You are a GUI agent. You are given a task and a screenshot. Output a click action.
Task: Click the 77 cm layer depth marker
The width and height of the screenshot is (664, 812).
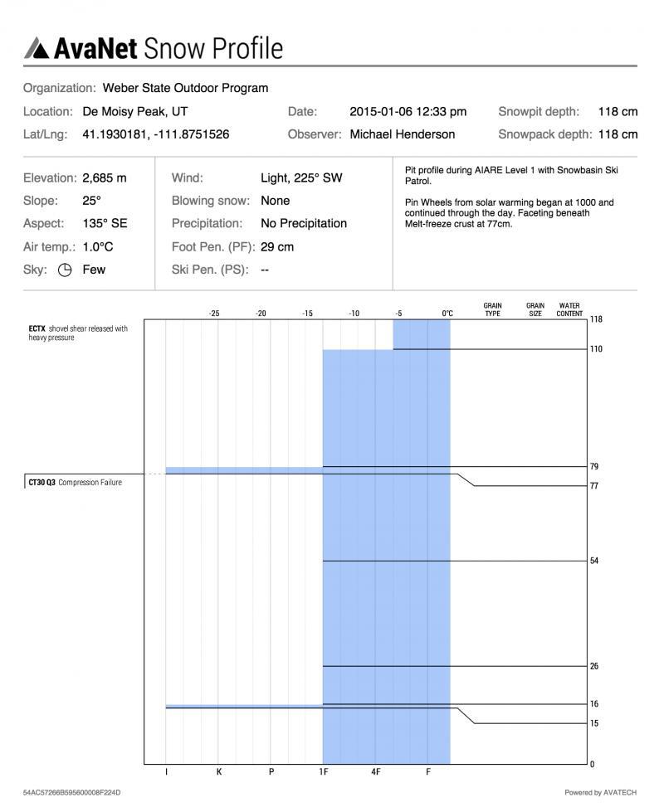594,486
